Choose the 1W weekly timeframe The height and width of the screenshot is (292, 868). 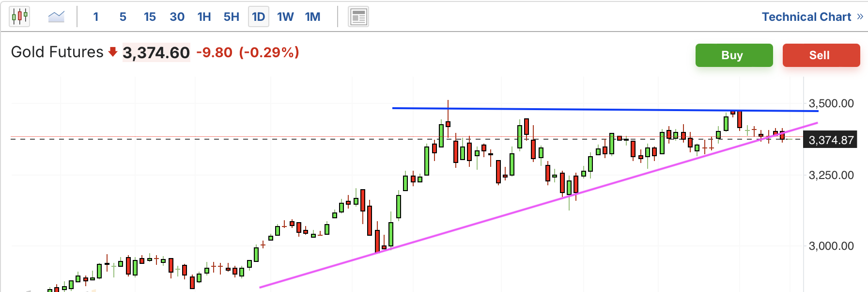pos(285,17)
